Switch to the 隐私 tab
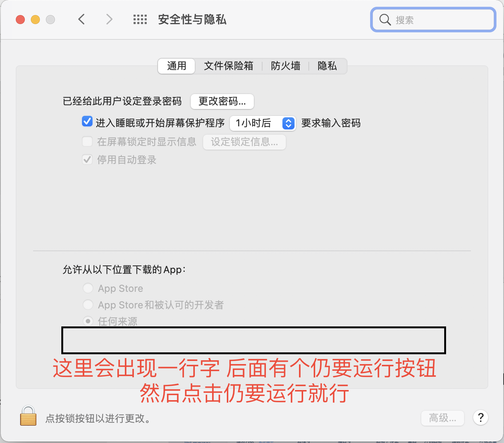 coord(327,66)
